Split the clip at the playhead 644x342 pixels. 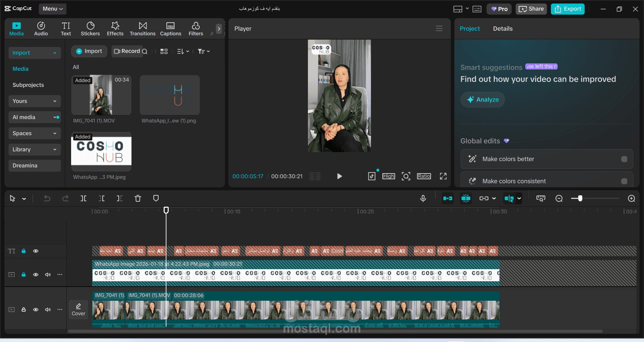tap(84, 198)
